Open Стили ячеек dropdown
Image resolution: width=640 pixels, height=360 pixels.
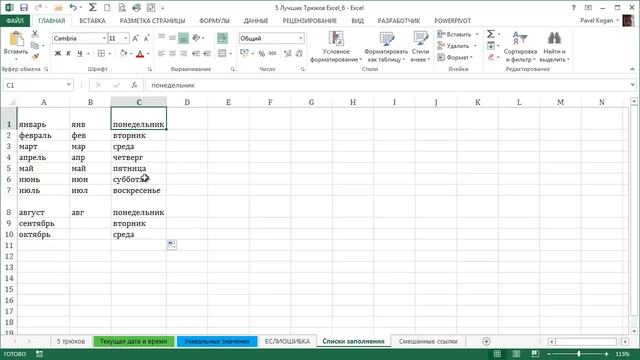(x=420, y=47)
